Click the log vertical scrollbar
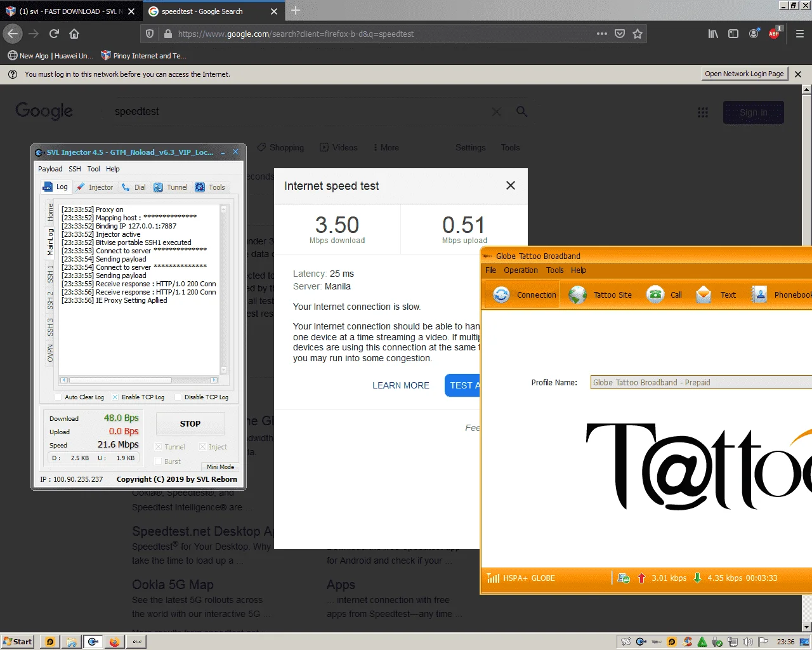 tap(223, 290)
